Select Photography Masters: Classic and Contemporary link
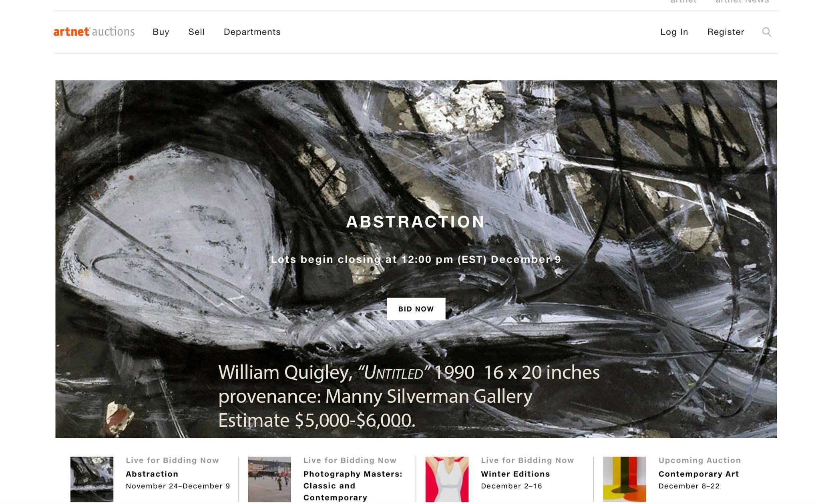 coord(353,486)
